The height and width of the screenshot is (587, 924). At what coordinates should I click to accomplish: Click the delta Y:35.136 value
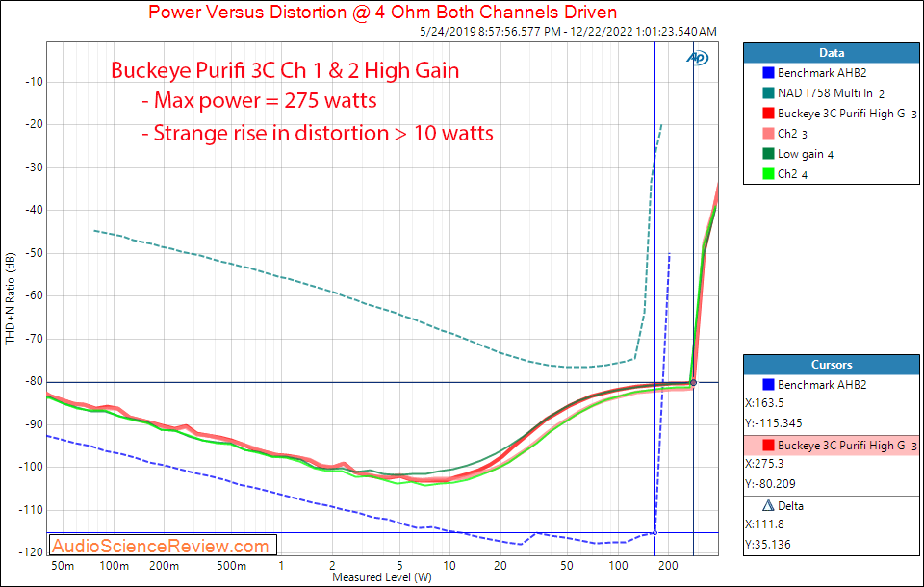[x=768, y=545]
